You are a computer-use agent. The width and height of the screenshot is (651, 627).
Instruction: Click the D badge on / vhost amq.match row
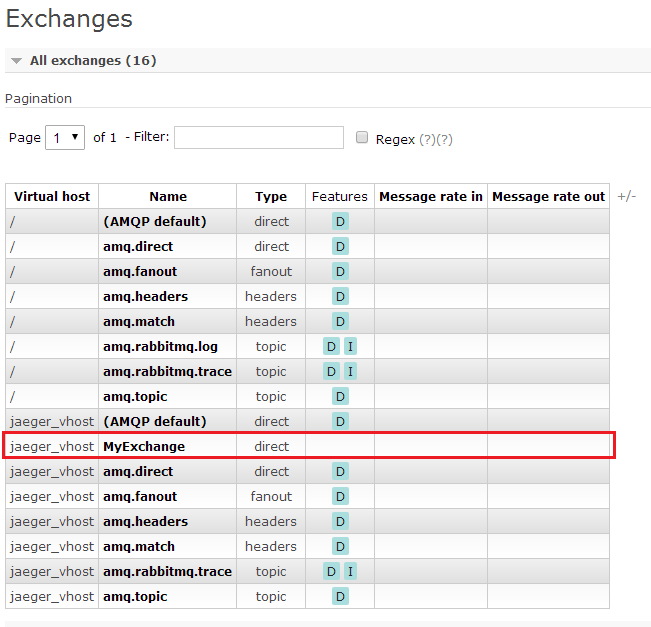[x=340, y=321]
